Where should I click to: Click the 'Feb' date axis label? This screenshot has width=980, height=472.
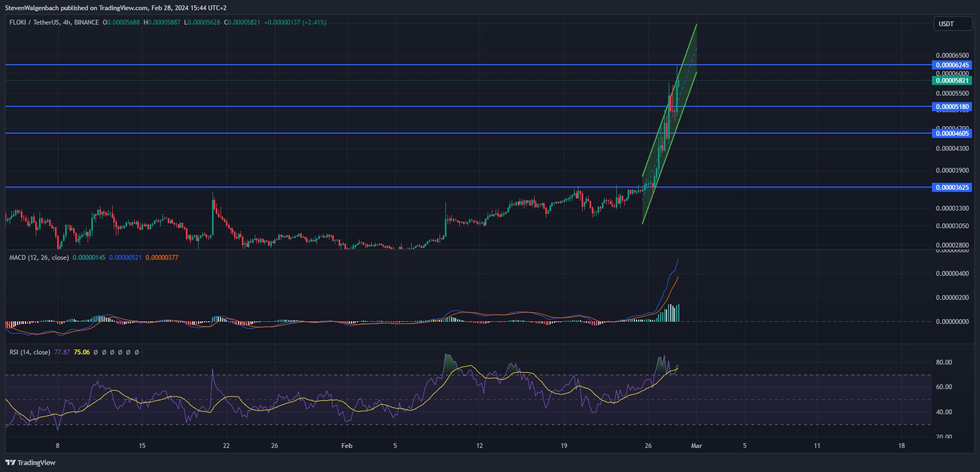click(x=347, y=446)
